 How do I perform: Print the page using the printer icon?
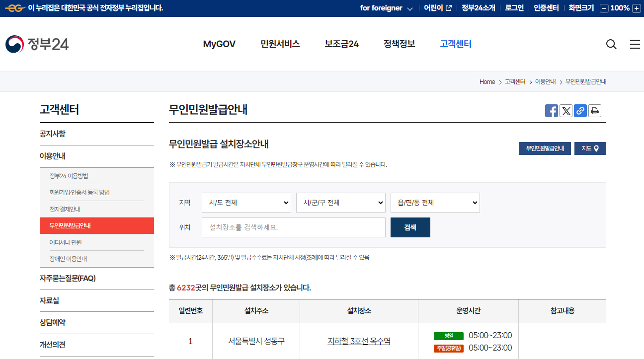[594, 111]
